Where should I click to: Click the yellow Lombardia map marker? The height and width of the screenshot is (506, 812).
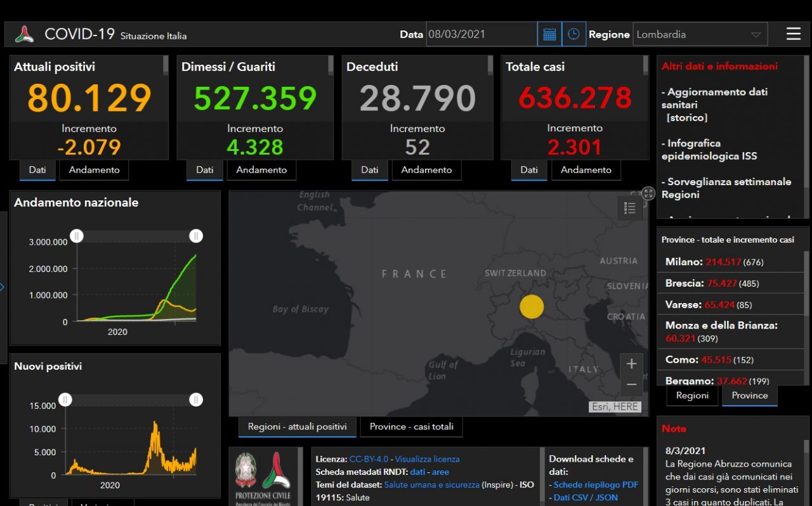532,306
